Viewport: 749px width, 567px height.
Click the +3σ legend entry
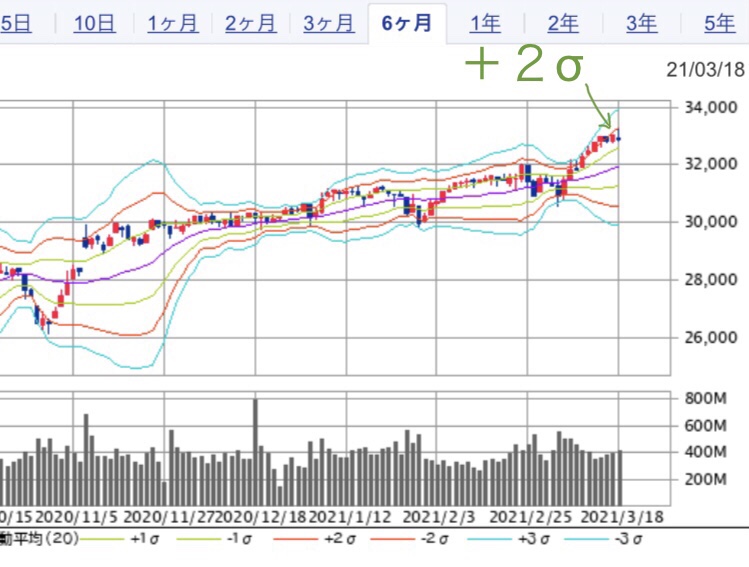[x=508, y=539]
